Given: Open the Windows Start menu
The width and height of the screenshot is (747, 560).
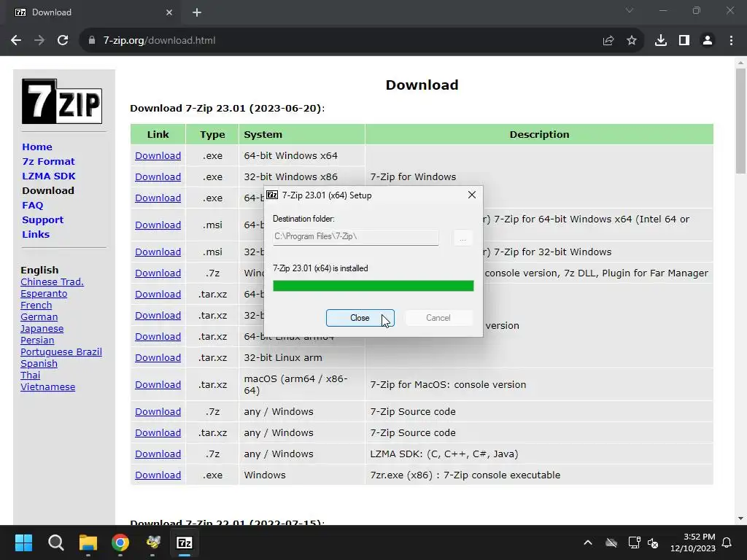Looking at the screenshot, I should (x=23, y=542).
